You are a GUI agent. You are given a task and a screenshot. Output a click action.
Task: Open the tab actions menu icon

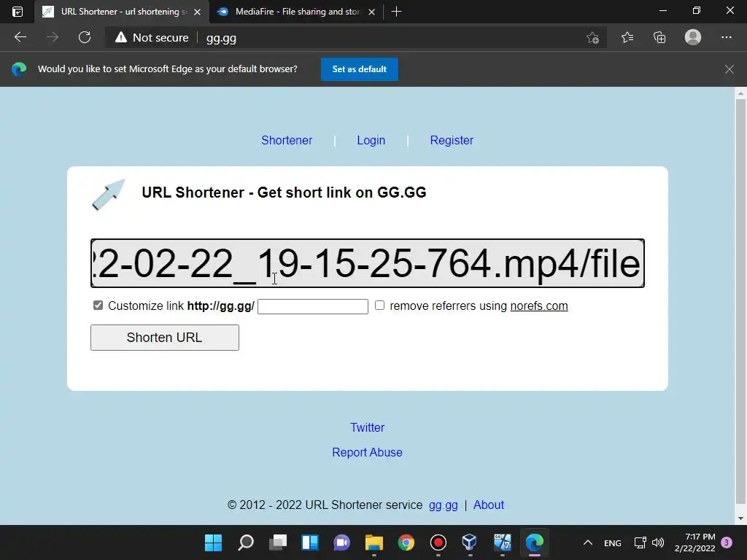pyautogui.click(x=18, y=12)
